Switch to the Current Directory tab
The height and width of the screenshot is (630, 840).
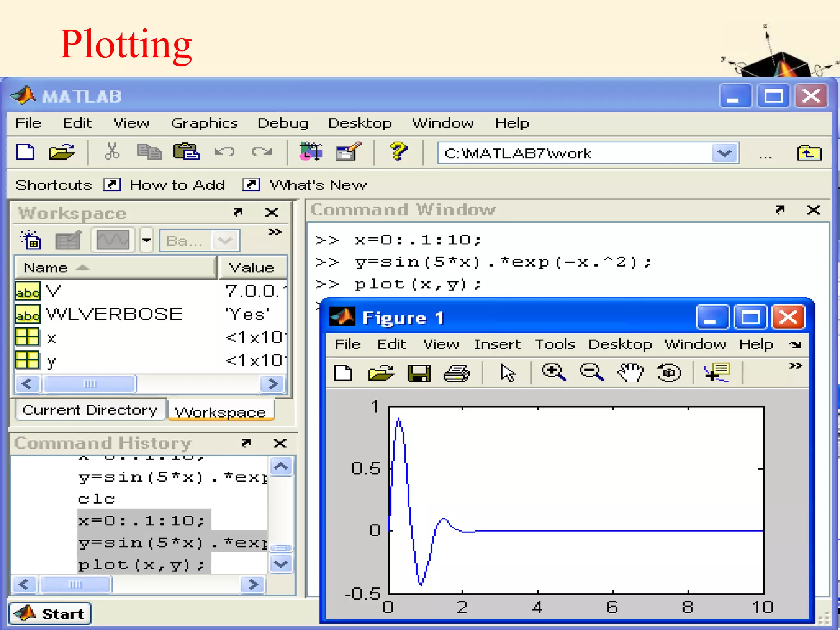pos(90,410)
